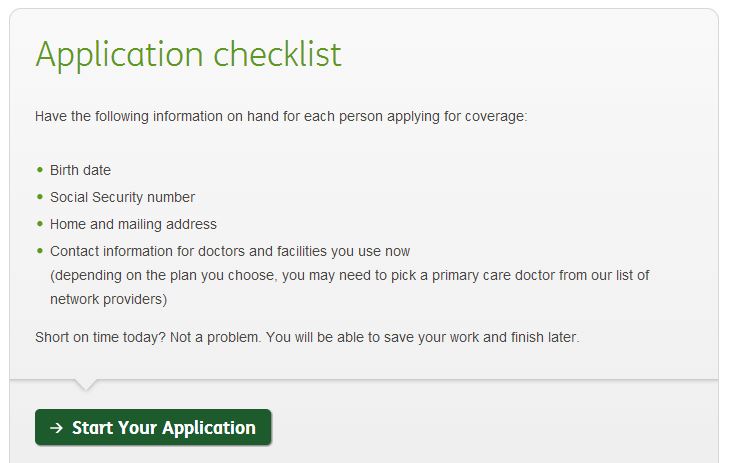Select the bullet before Home and mailing address
The width and height of the screenshot is (729, 463).
point(40,224)
